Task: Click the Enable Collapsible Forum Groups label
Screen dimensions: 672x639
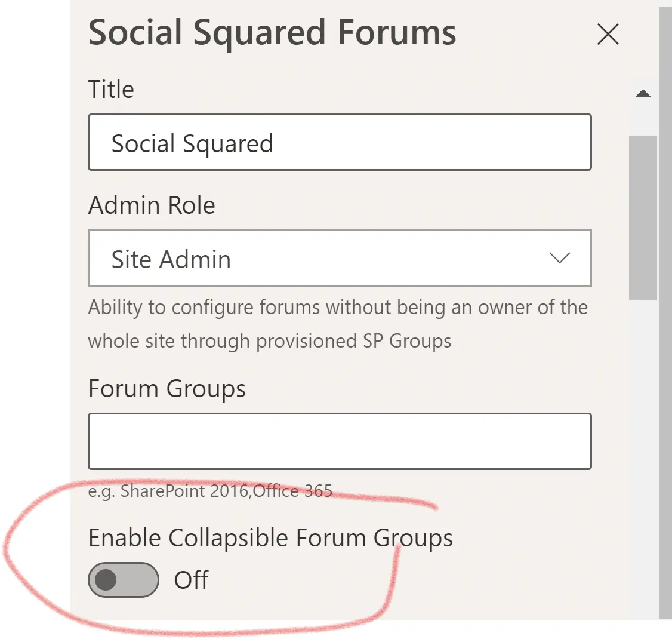Action: point(270,537)
